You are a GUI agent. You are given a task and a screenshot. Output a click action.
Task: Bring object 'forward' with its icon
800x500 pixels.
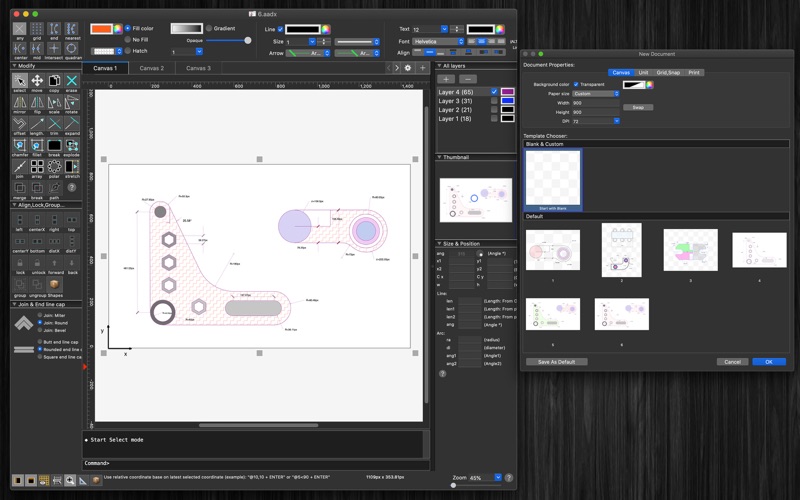54,263
